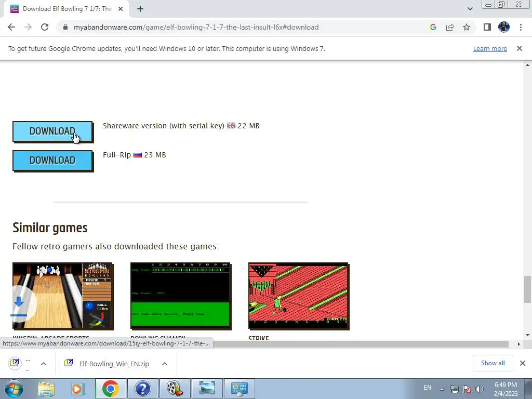The height and width of the screenshot is (399, 532).
Task: Close the downloads bar
Action: tap(523, 363)
